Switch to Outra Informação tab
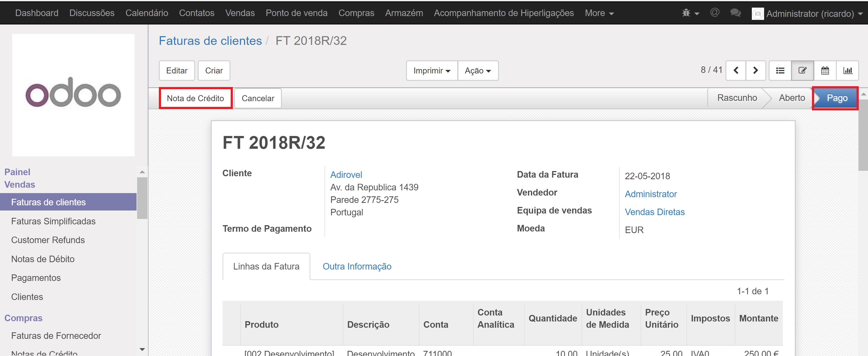Screen dimensions: 868x356 tap(357, 267)
